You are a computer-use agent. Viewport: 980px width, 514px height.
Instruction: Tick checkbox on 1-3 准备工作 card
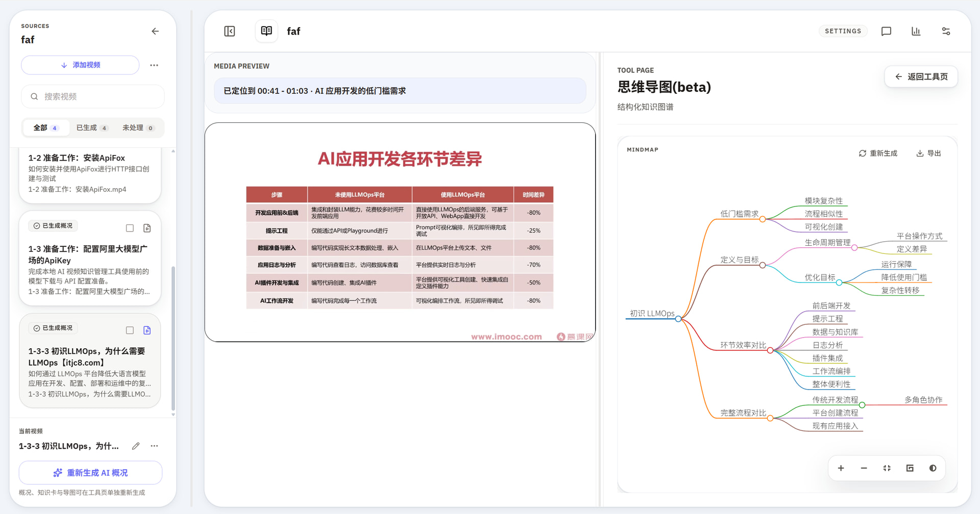coord(130,228)
